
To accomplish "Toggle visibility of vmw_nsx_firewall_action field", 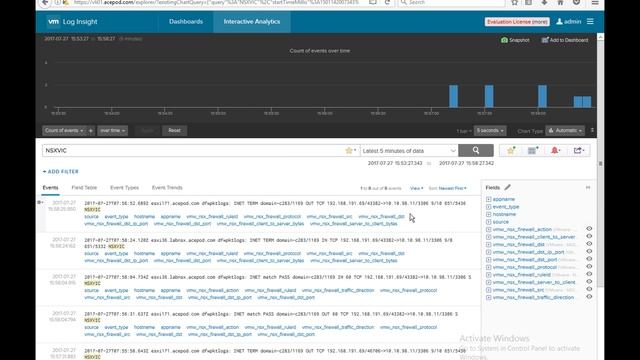I will pyautogui.click(x=589, y=229).
